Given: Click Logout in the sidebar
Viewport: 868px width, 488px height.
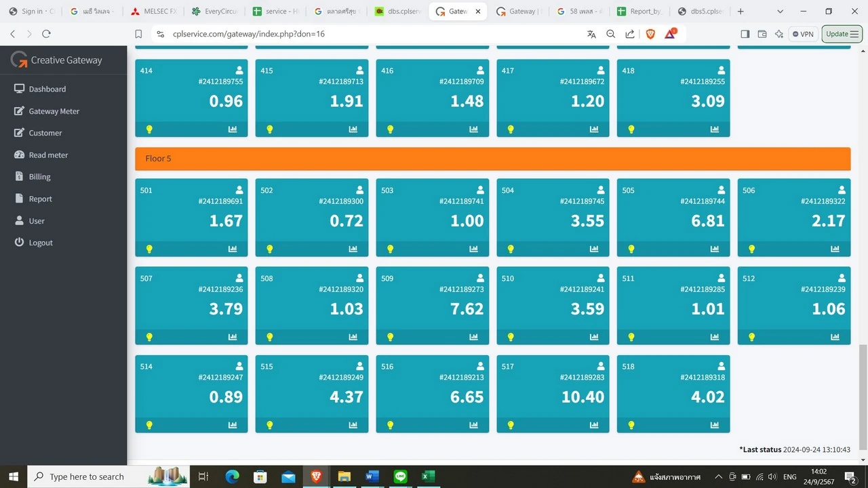Looking at the screenshot, I should pos(41,243).
